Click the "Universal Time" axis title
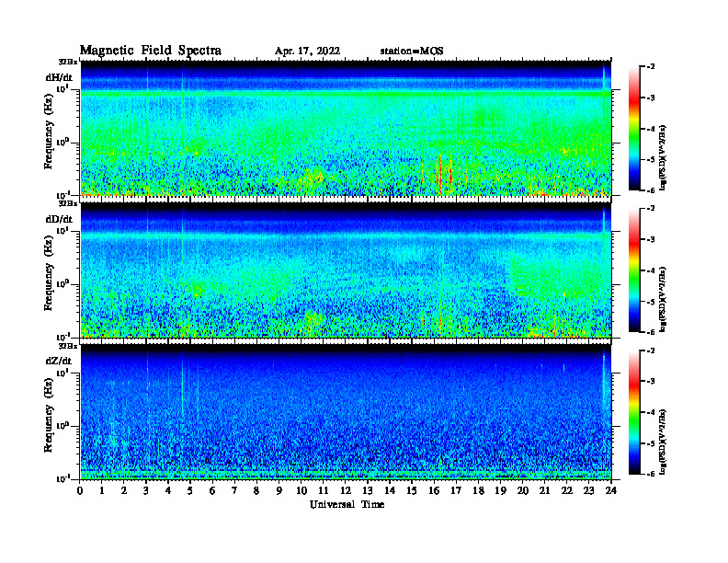 [347, 504]
